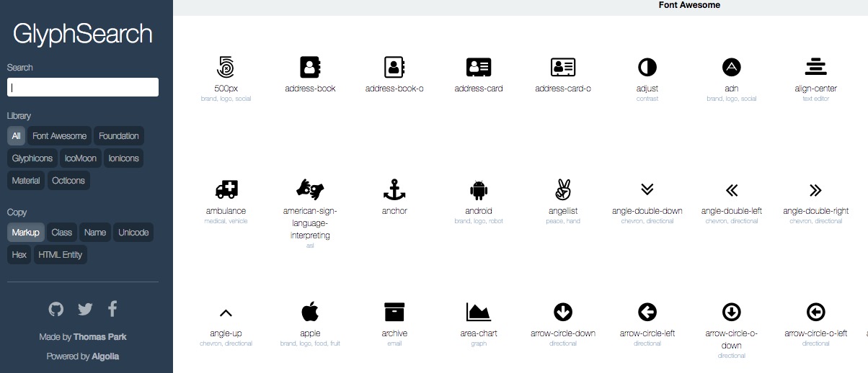Set copy mode to Markup

tap(26, 232)
